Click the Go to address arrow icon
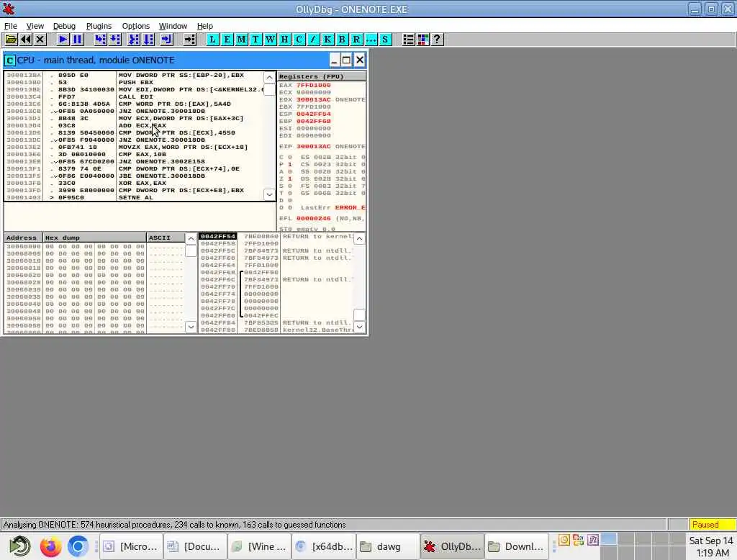The height and width of the screenshot is (560, 737). click(x=189, y=40)
